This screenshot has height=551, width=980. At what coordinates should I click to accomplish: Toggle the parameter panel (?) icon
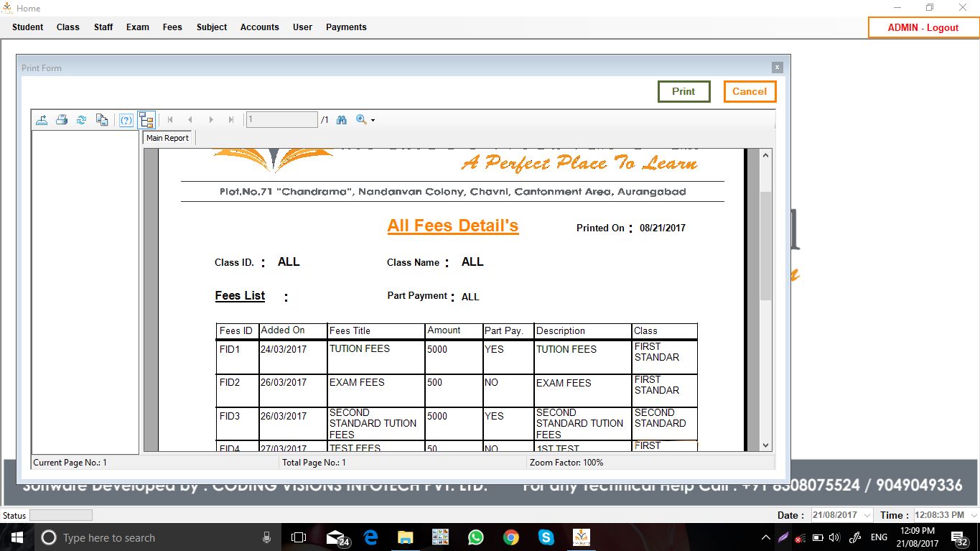tap(126, 120)
